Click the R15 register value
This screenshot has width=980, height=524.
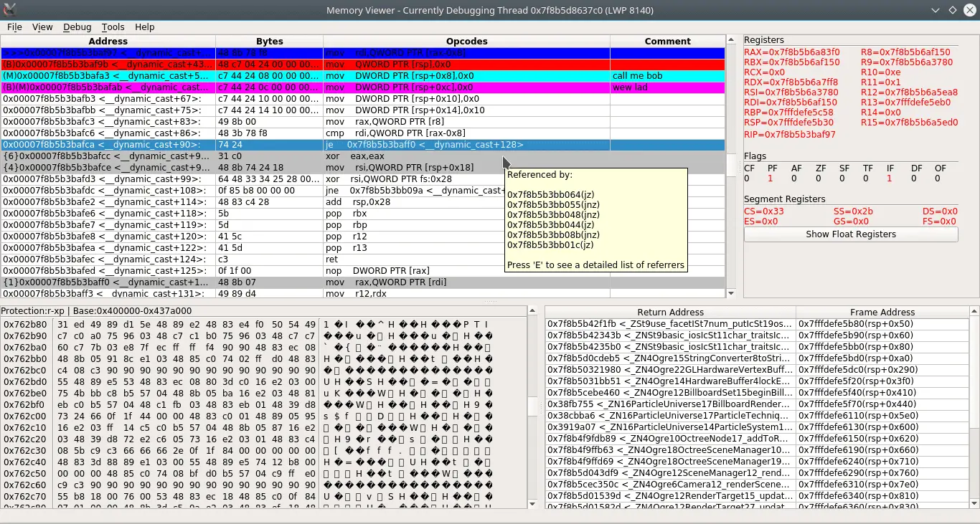point(909,123)
